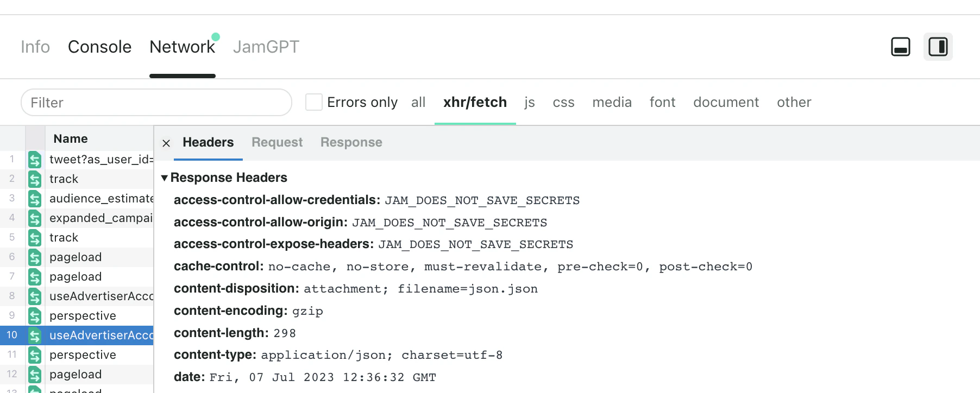Select the pageload request on row 7
Image resolution: width=980 pixels, height=393 pixels.
76,277
